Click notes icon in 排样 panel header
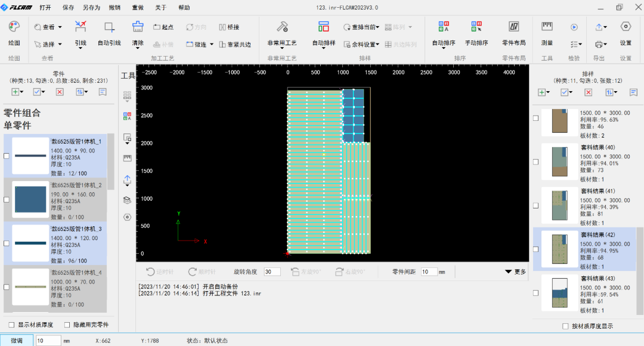This screenshot has height=346, width=644. (633, 92)
